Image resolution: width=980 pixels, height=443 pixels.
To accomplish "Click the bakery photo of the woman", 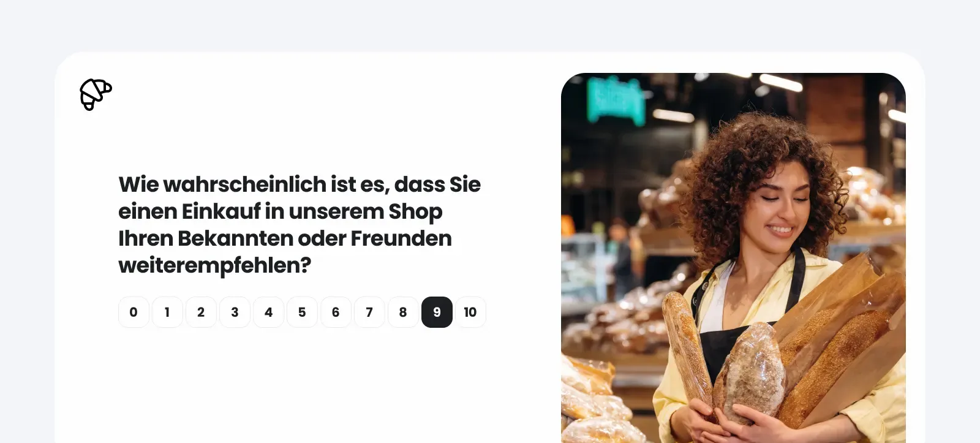I will point(733,258).
